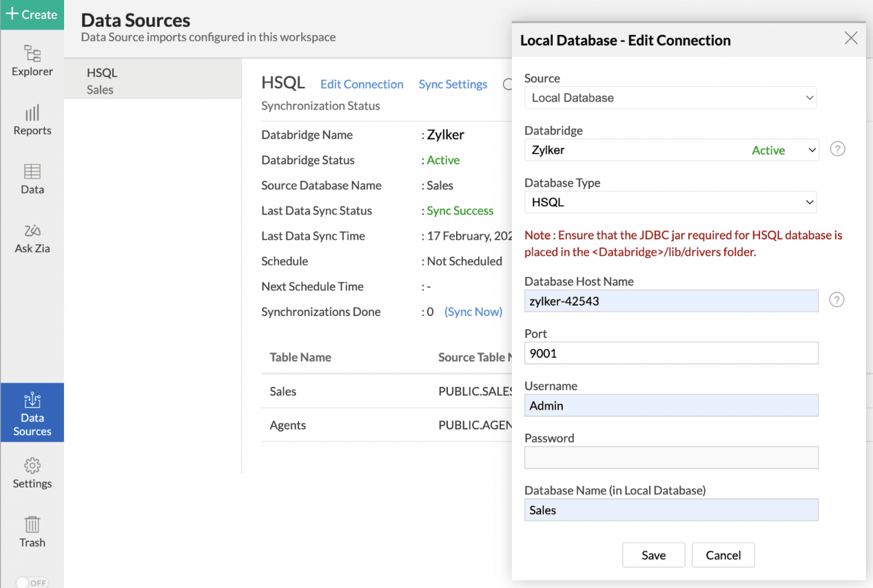Click the Sync Now link
This screenshot has width=873, height=588.
(473, 312)
